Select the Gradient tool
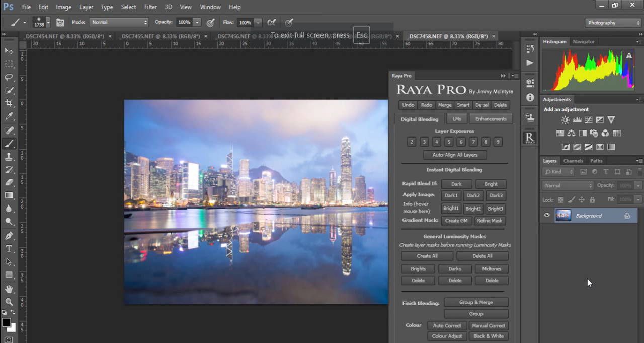Image resolution: width=644 pixels, height=343 pixels. click(9, 195)
